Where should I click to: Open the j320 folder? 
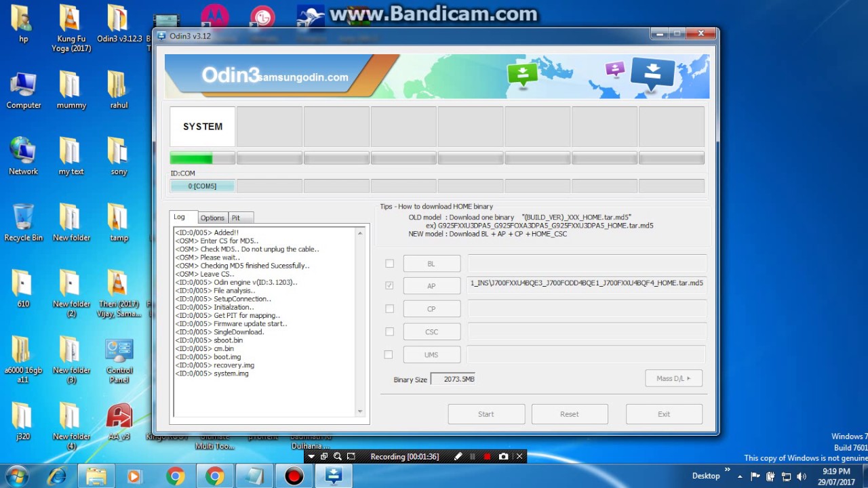tap(23, 422)
